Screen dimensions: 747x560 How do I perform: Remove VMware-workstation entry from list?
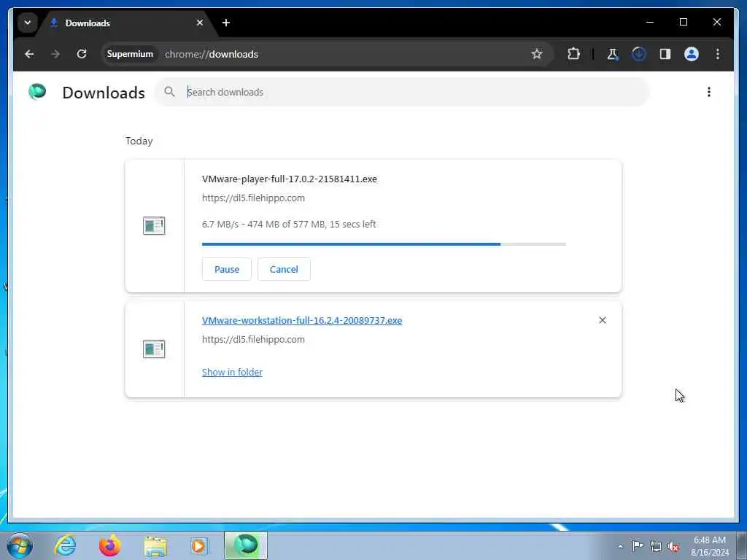point(602,320)
